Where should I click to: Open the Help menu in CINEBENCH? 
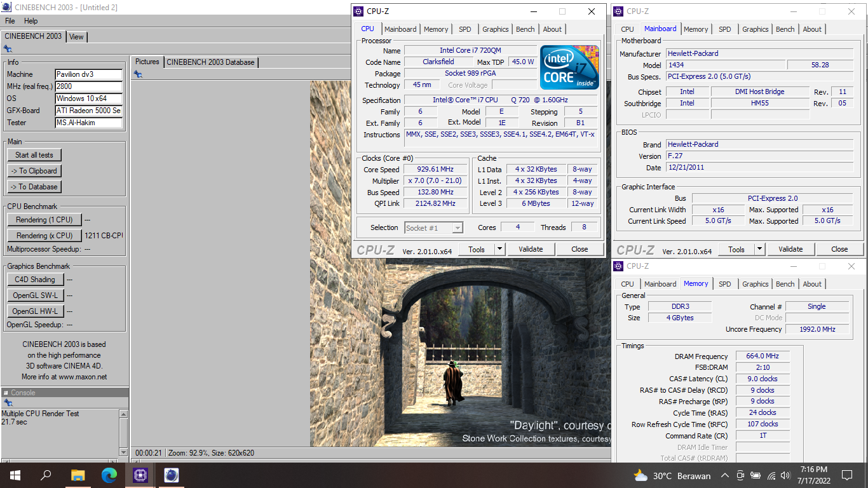(31, 21)
